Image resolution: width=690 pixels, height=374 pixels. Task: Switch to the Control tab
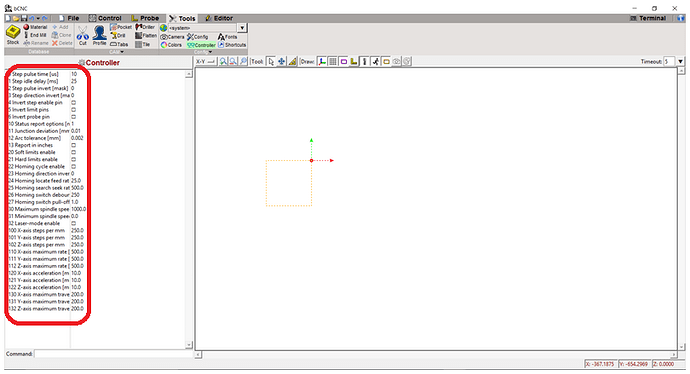click(x=105, y=18)
